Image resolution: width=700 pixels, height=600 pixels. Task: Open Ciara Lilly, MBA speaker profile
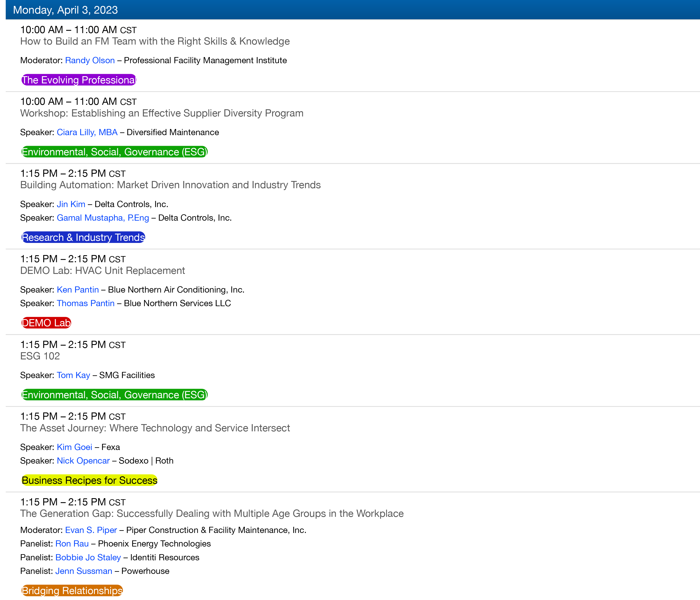click(x=87, y=132)
